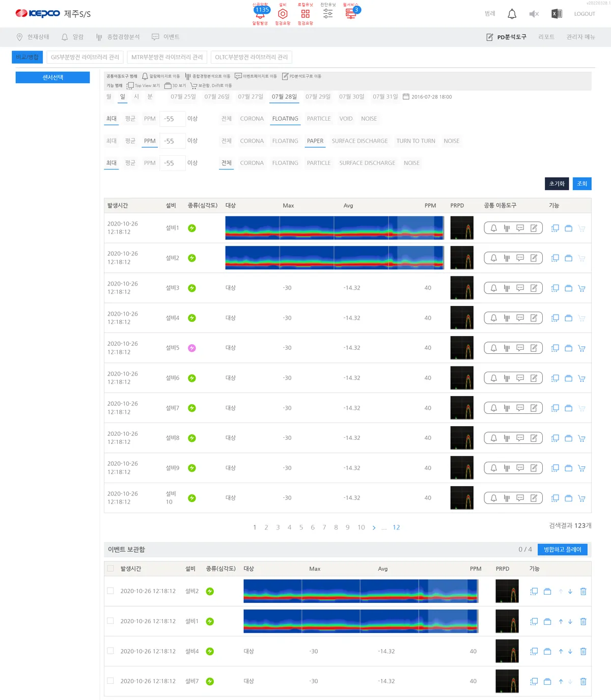Open PRPD thumbnail for 설비8 row

[x=462, y=438]
